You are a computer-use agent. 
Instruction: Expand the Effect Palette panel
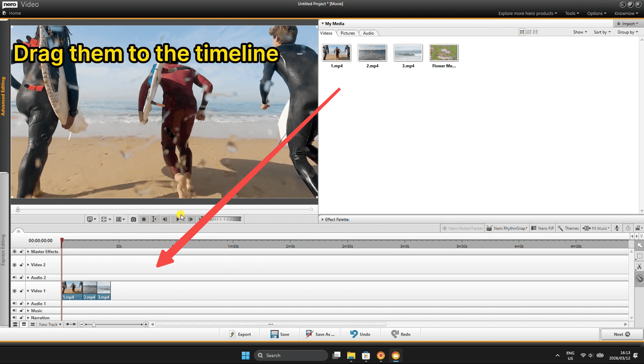point(323,219)
